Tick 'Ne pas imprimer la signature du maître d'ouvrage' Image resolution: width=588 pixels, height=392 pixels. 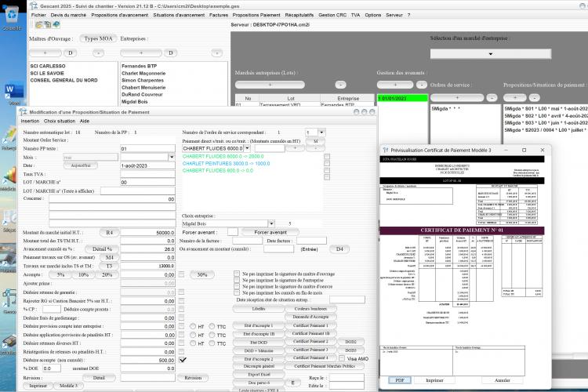237,274
